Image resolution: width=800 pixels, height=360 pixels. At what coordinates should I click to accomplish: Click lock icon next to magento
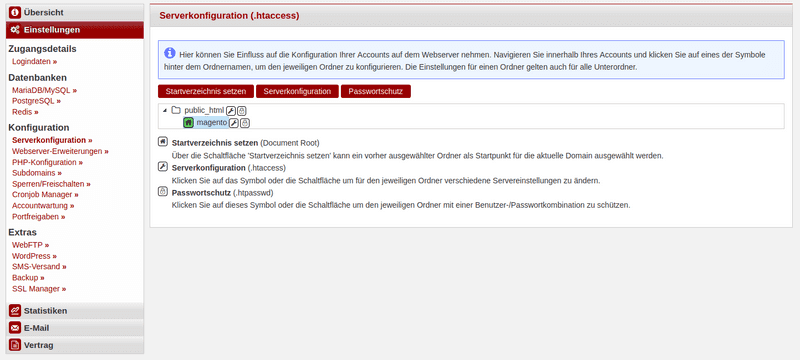[x=245, y=123]
